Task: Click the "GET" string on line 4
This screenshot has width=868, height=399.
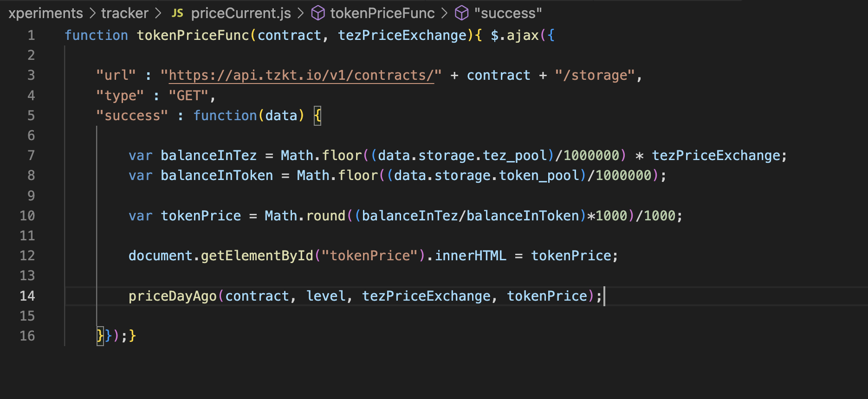Action: point(188,96)
